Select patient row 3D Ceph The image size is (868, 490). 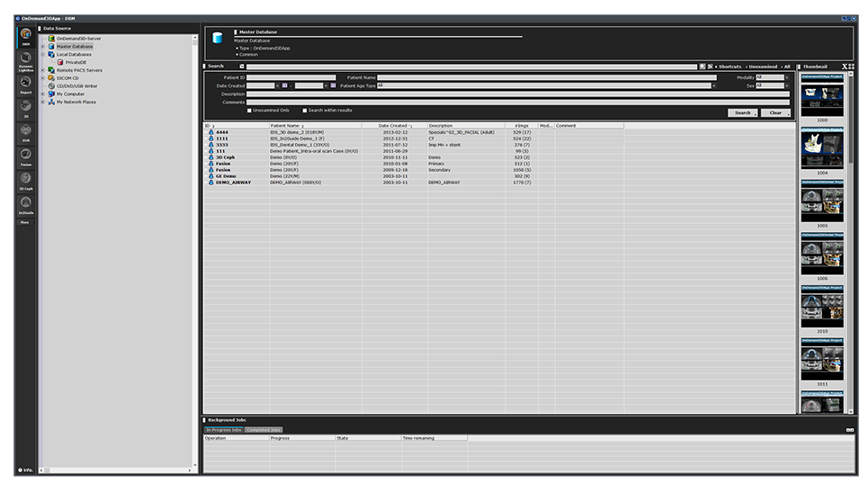click(414, 157)
